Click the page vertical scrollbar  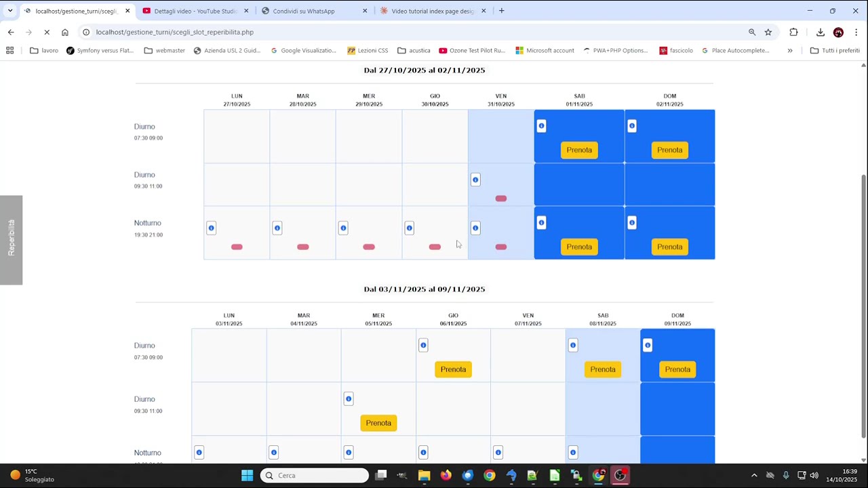[x=863, y=305]
